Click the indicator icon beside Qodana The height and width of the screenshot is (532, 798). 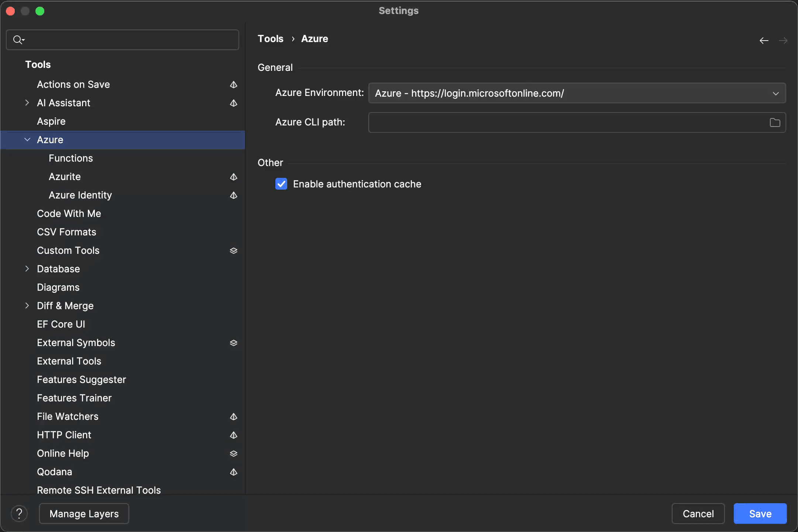coord(233,472)
